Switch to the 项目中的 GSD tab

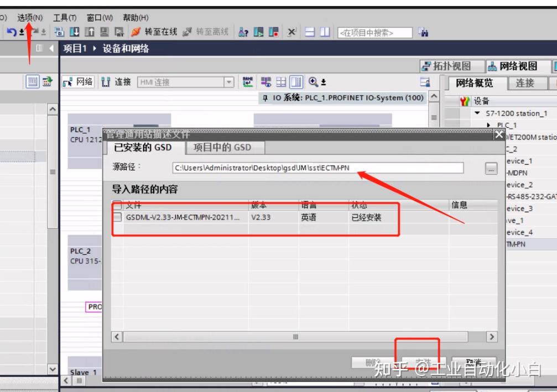point(222,148)
